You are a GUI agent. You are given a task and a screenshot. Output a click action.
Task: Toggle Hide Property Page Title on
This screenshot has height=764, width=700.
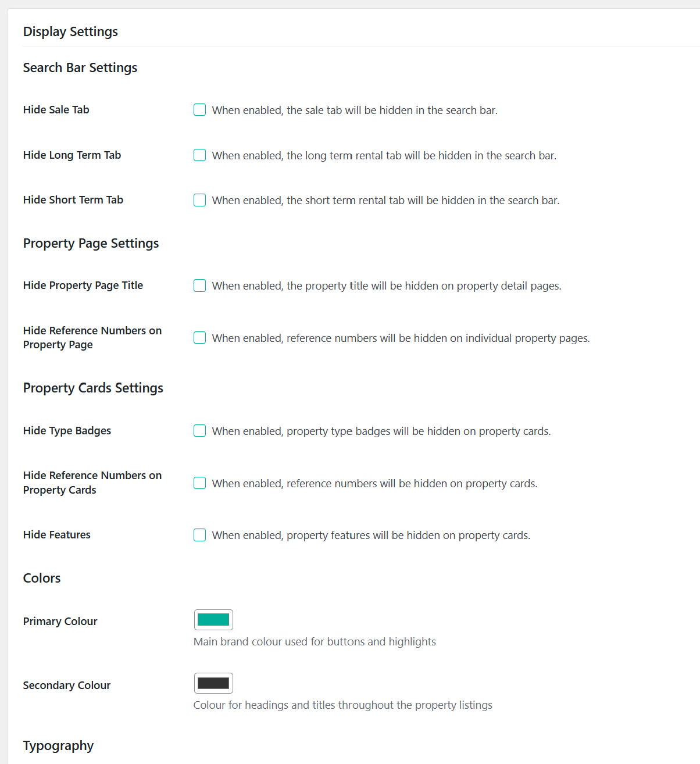tap(199, 285)
